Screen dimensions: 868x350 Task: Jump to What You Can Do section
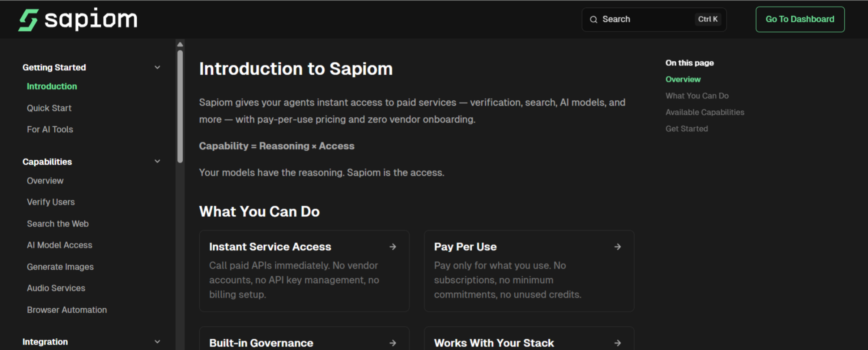pyautogui.click(x=697, y=96)
